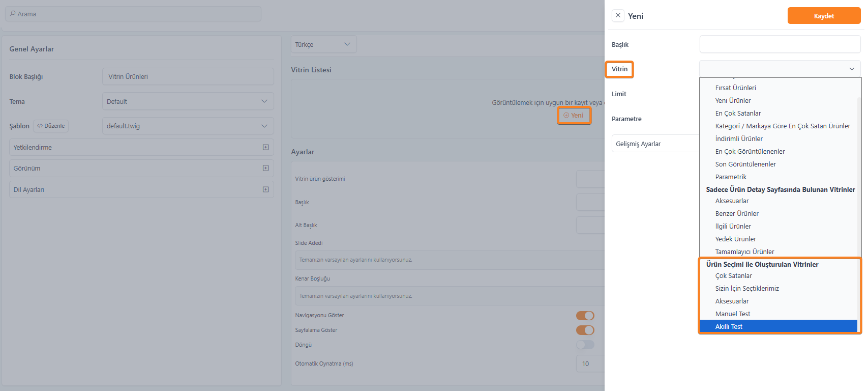This screenshot has width=868, height=391.
Task: Click the Slide Adedi field
Action: tap(450, 260)
